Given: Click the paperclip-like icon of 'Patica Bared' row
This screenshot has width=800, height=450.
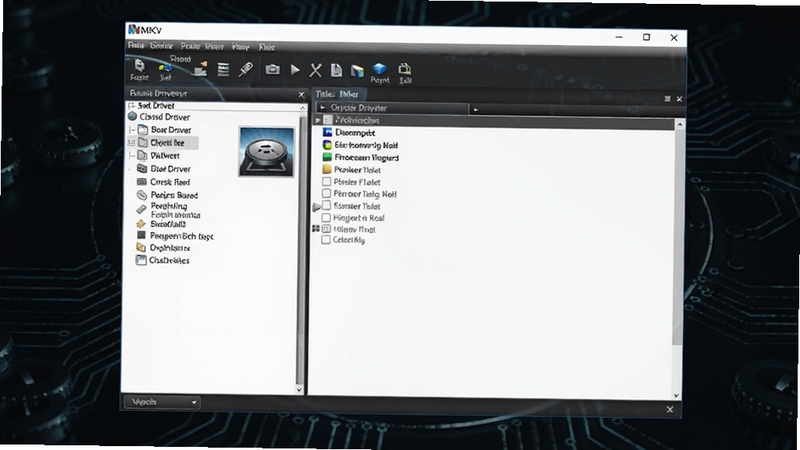Looking at the screenshot, I should click(142, 194).
